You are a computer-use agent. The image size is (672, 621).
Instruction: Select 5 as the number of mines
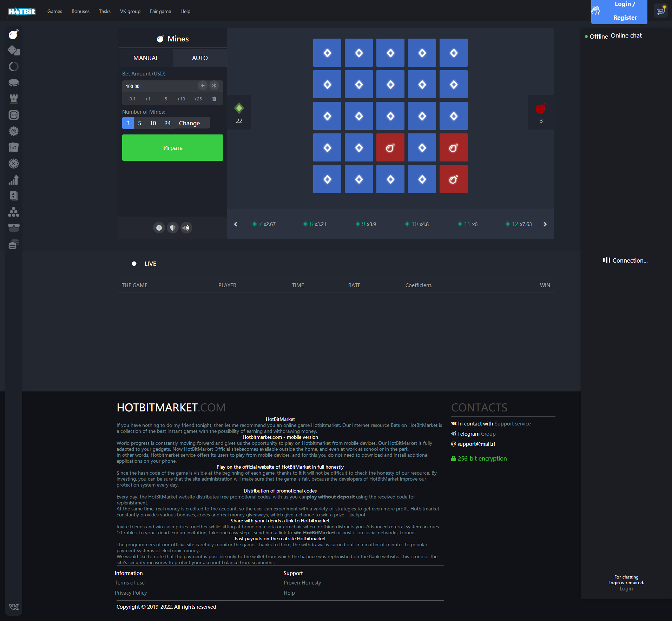tap(139, 123)
